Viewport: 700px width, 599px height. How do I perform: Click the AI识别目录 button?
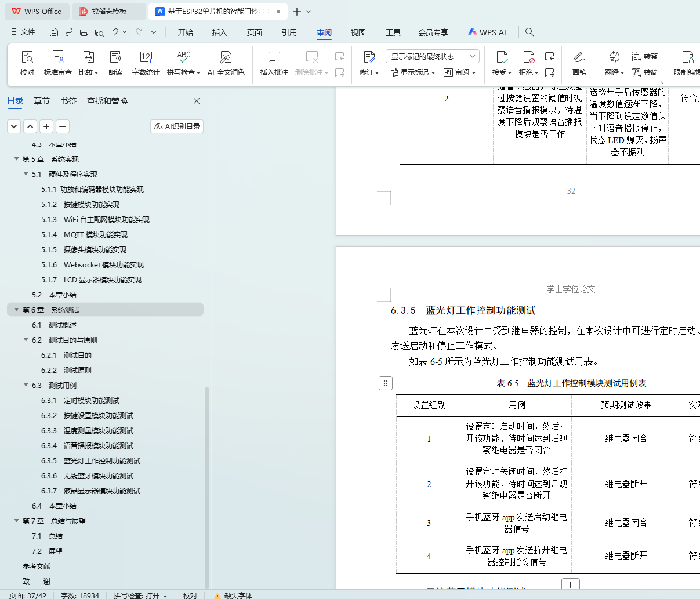coord(177,126)
